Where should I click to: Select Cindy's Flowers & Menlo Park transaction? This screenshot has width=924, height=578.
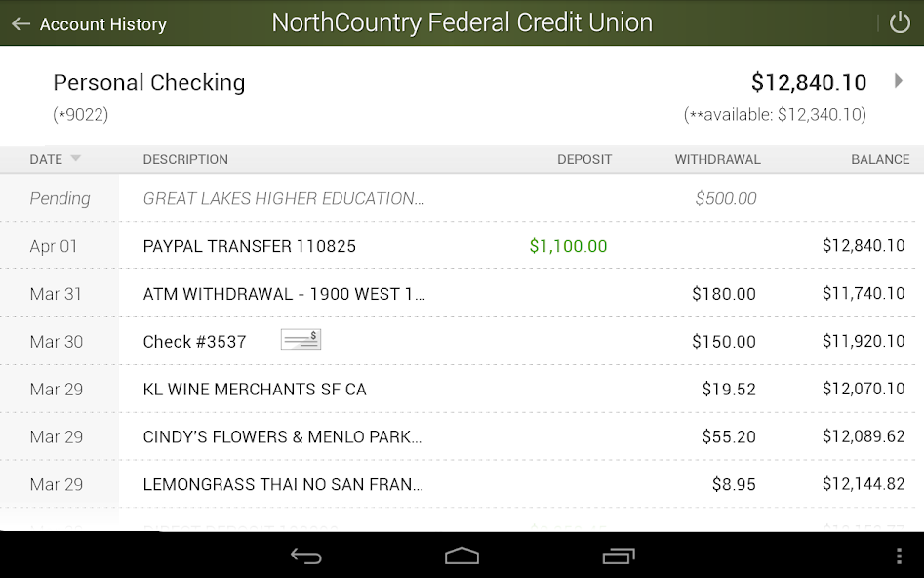coord(462,437)
